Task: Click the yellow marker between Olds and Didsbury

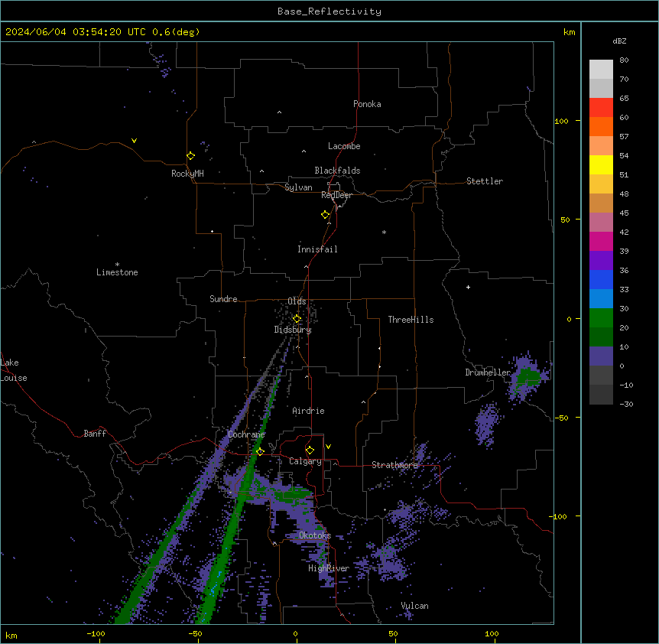Action: click(297, 319)
